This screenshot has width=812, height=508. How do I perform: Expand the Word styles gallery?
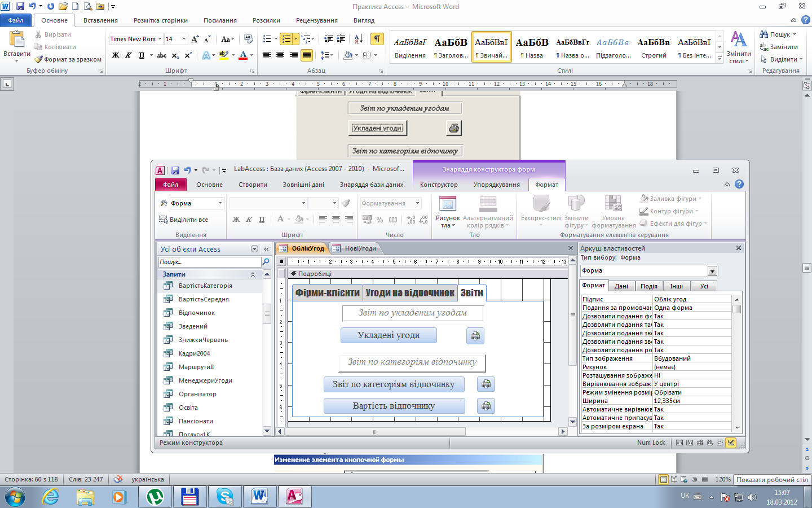click(x=720, y=58)
